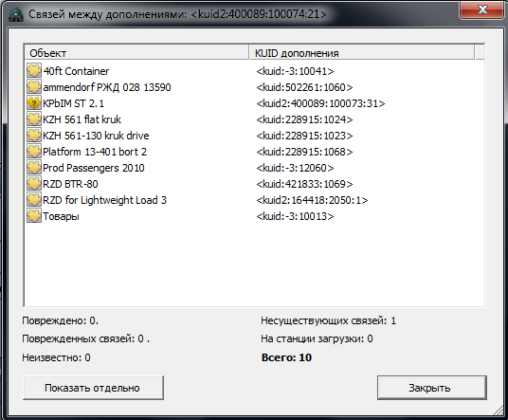
Task: Click the icon next to Товары entry
Action: click(34, 216)
